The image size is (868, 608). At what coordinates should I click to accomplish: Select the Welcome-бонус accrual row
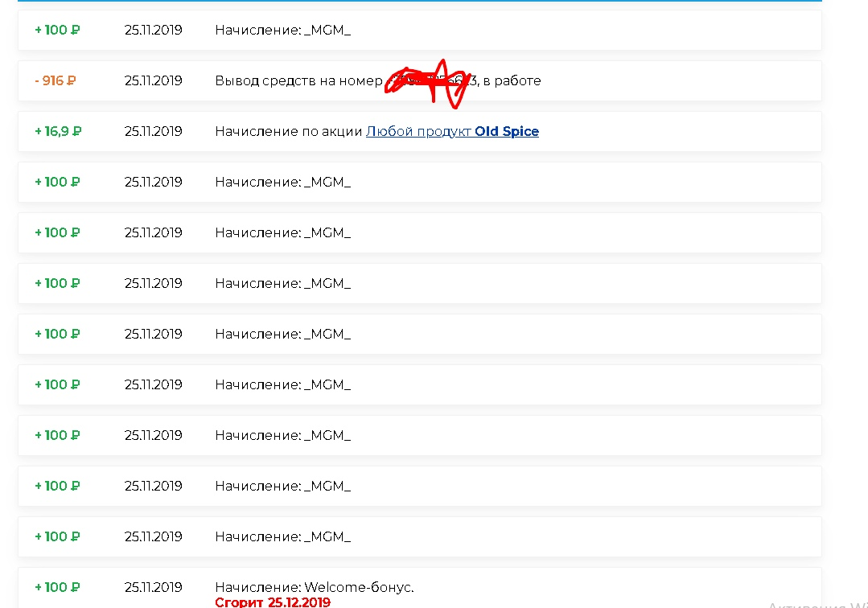pyautogui.click(x=420, y=588)
